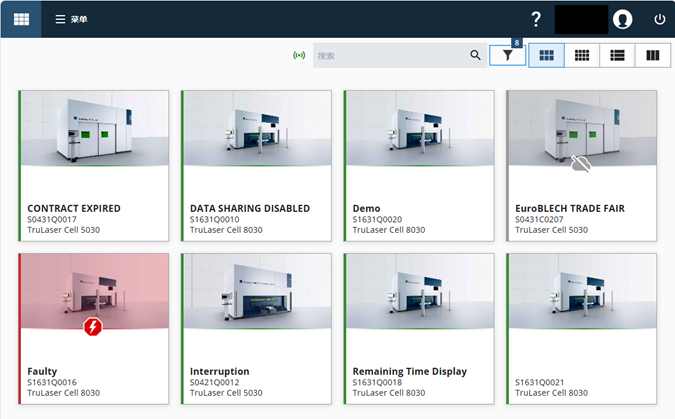Screen dimensions: 675x419
Task: Open the Remaining Time Display machine image
Action: point(420,291)
